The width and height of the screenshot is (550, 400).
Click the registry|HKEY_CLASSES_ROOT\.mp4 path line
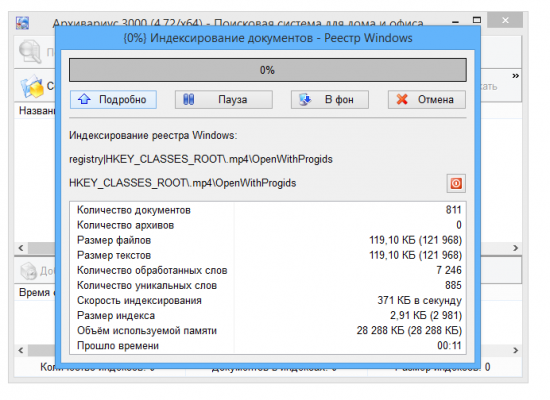tap(201, 160)
